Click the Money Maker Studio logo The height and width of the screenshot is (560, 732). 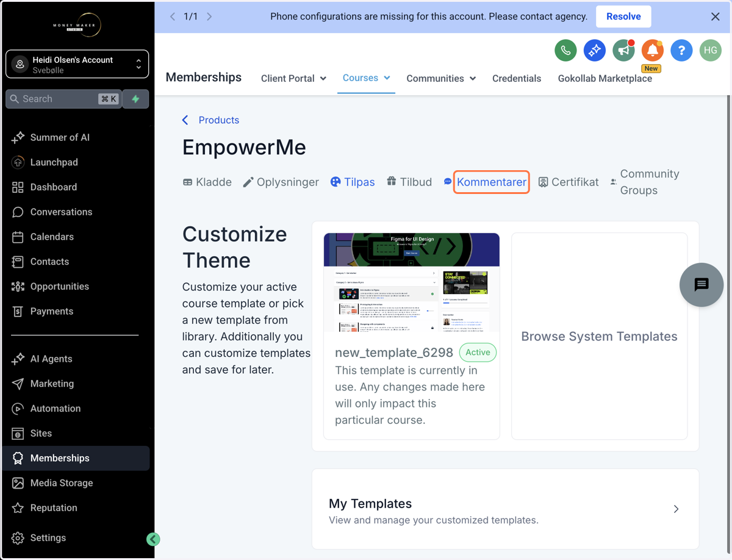(x=77, y=26)
